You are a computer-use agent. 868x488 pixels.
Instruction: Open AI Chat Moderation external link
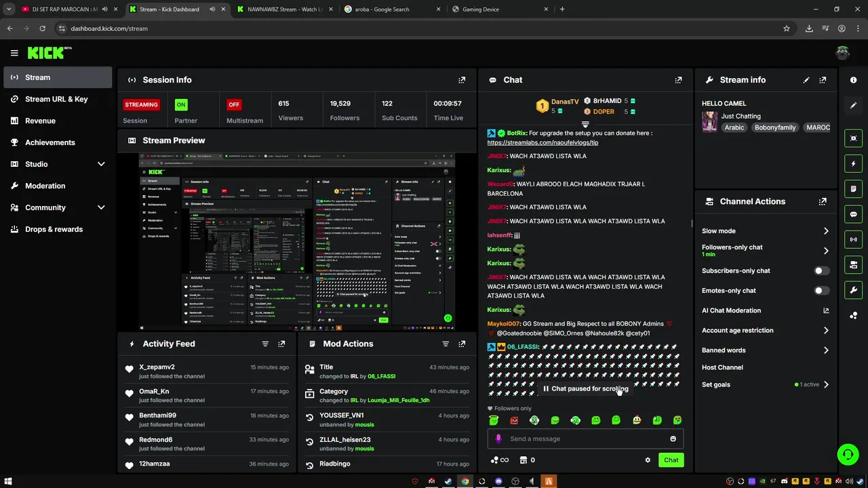pyautogui.click(x=826, y=310)
